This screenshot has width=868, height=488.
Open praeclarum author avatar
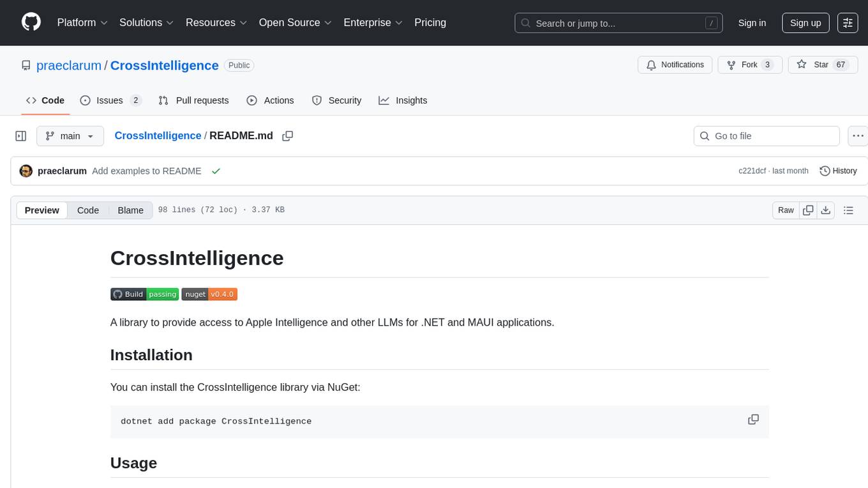[26, 171]
